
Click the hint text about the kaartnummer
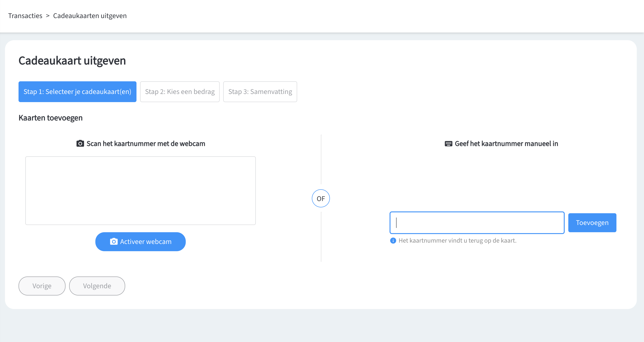pos(457,241)
